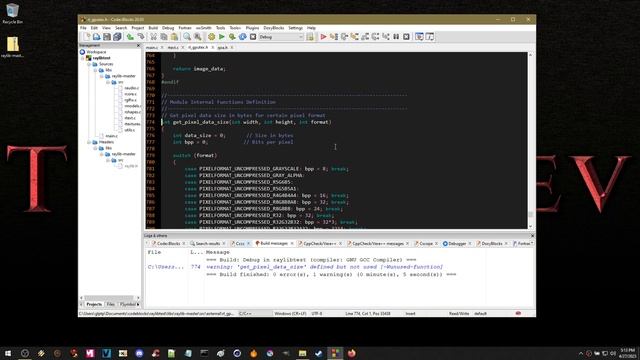Click the Find magnifier toolbar icon
Screen dimensions: 640x360
tap(187, 37)
